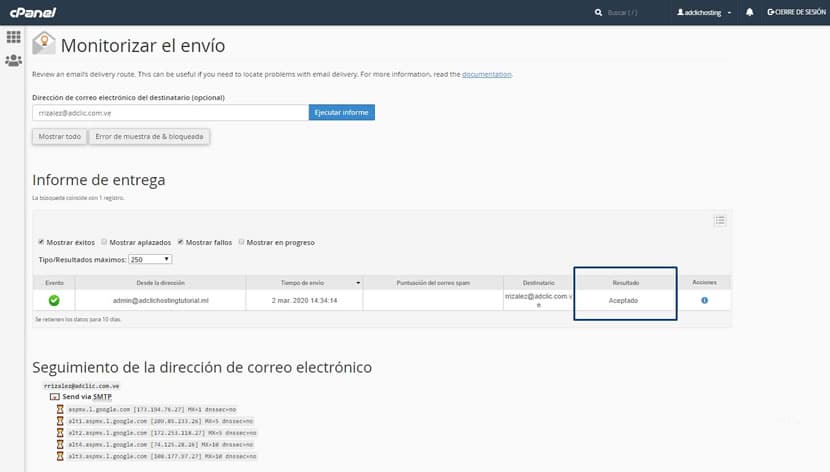The width and height of the screenshot is (830, 472).
Task: Click hourglass icon beside alt2.aspmx.l.google.com
Action: [60, 432]
